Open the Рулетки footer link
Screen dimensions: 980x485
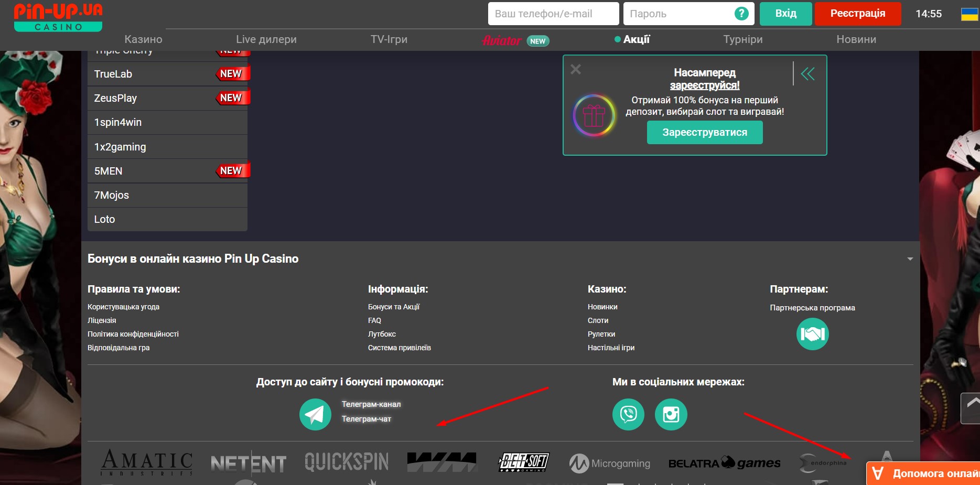pos(601,334)
